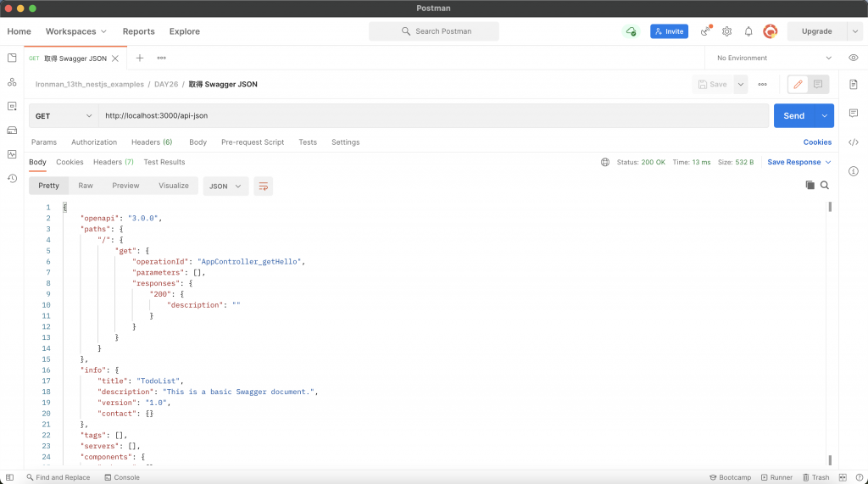Focus the Search Postman box
The width and height of the screenshot is (868, 484).
click(x=434, y=31)
